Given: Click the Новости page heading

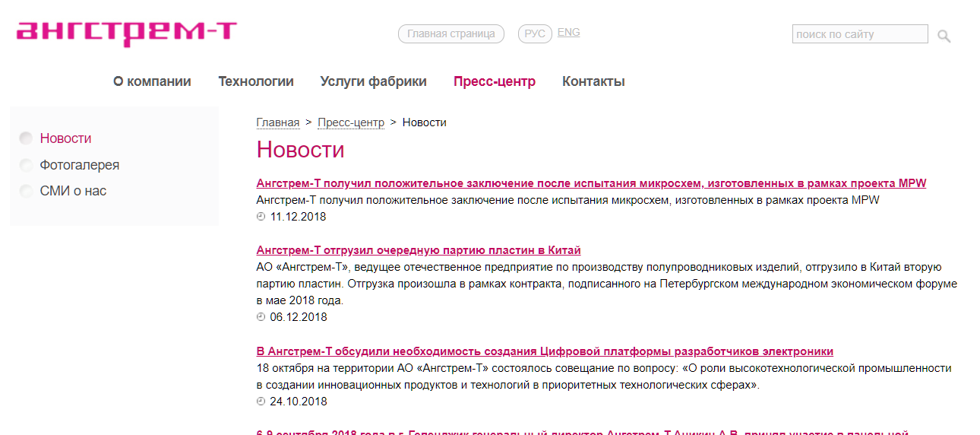Looking at the screenshot, I should tap(301, 150).
